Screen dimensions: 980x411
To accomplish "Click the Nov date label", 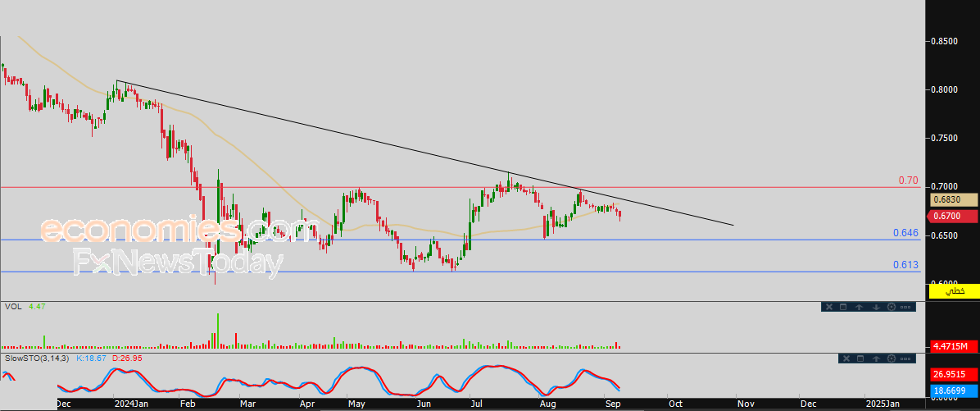I will point(745,404).
